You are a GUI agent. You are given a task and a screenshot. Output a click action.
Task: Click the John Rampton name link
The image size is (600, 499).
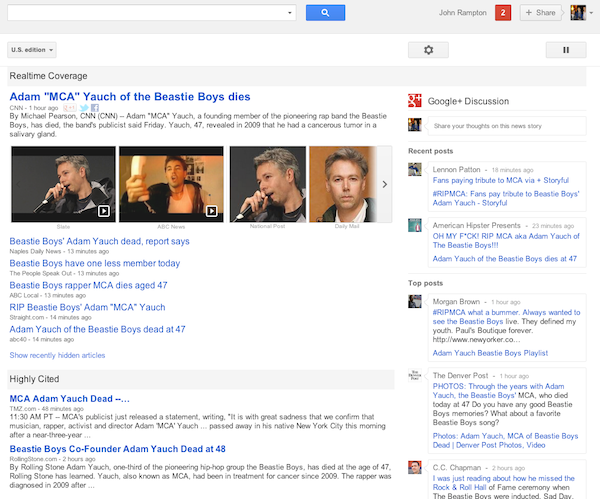463,13
